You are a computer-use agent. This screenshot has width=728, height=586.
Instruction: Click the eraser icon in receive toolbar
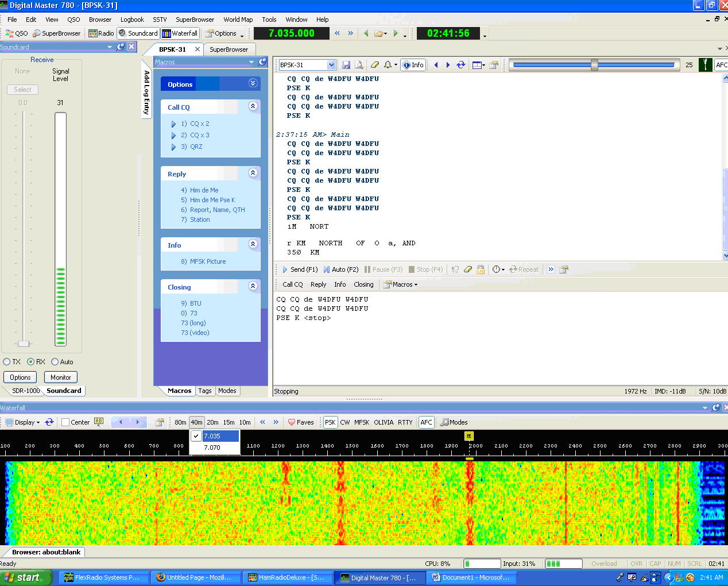374,65
